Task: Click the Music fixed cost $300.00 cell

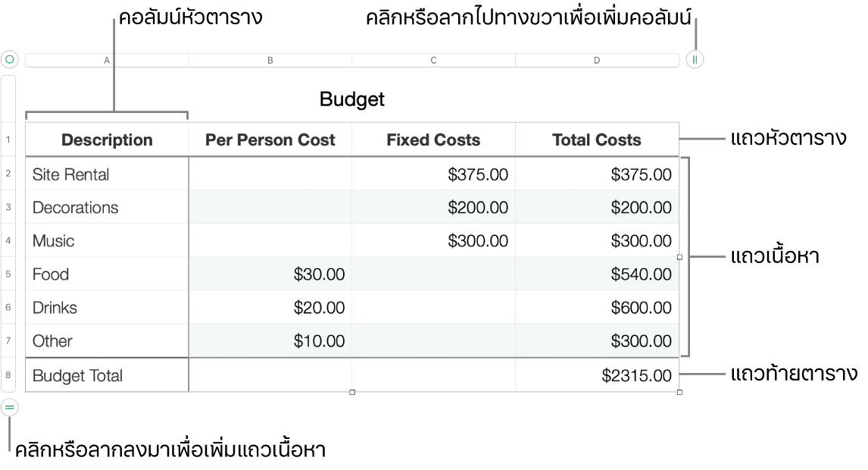Action: click(x=433, y=241)
